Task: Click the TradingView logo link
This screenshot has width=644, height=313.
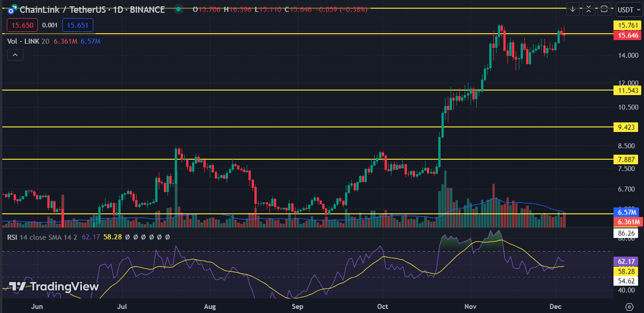Action: pos(54,287)
